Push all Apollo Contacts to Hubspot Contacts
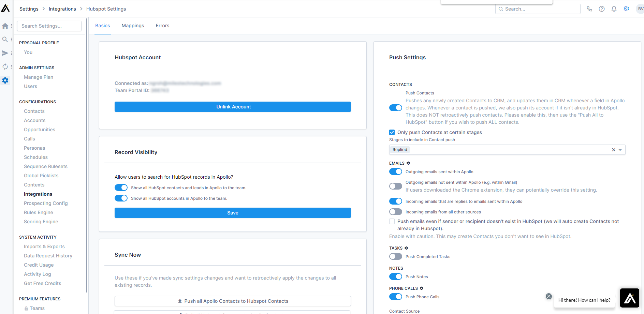 click(233, 301)
